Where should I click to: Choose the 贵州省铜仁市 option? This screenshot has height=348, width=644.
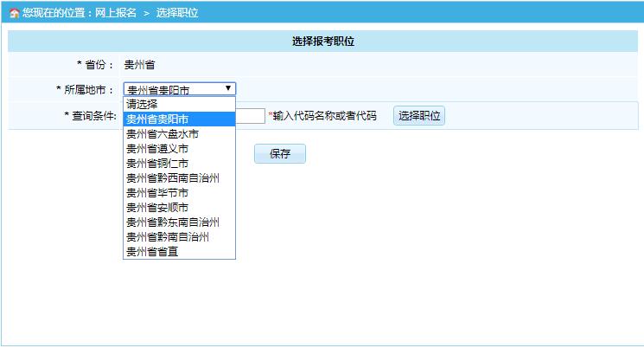coord(157,164)
